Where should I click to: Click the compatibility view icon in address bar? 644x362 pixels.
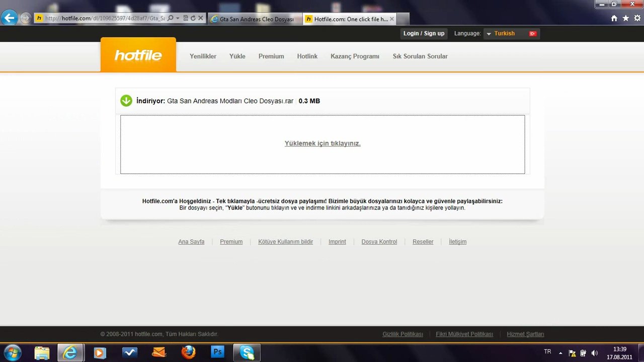coord(186,18)
